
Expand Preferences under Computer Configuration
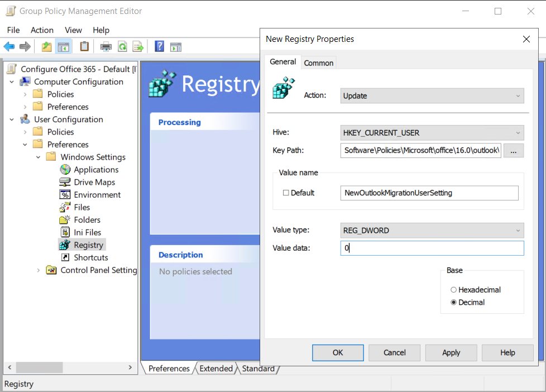click(25, 107)
